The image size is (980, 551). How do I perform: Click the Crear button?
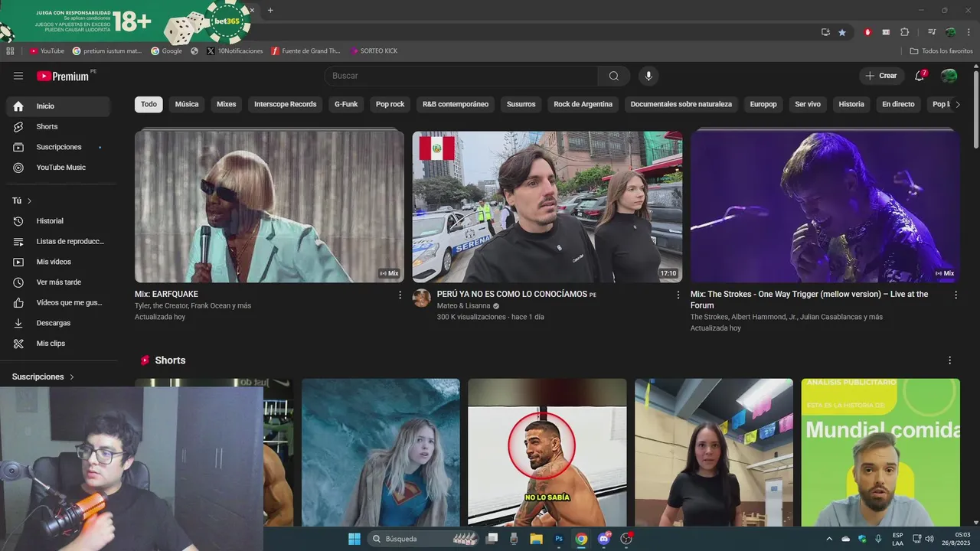[880, 76]
